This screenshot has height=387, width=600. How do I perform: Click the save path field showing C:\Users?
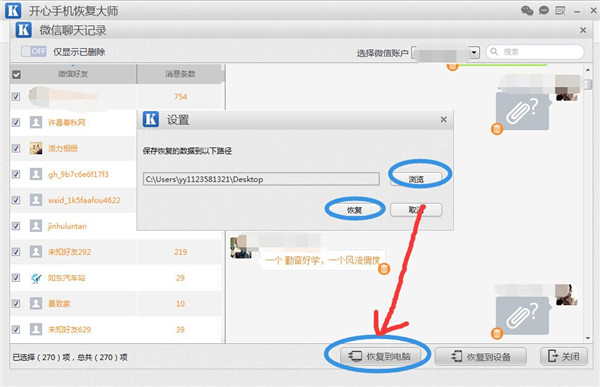click(x=261, y=179)
